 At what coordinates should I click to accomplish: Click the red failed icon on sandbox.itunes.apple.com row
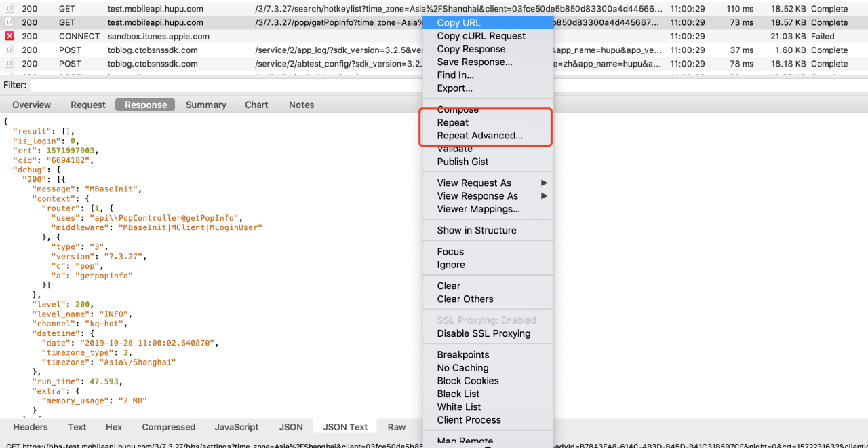coord(9,36)
